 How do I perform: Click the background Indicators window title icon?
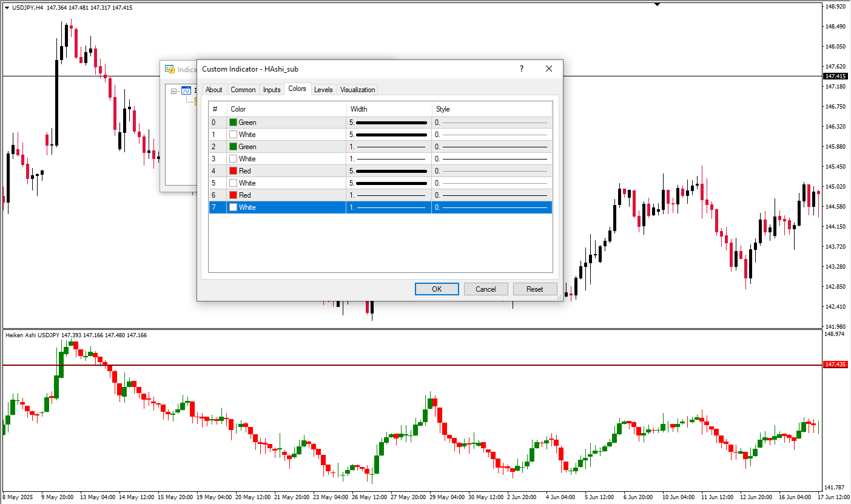[x=170, y=69]
